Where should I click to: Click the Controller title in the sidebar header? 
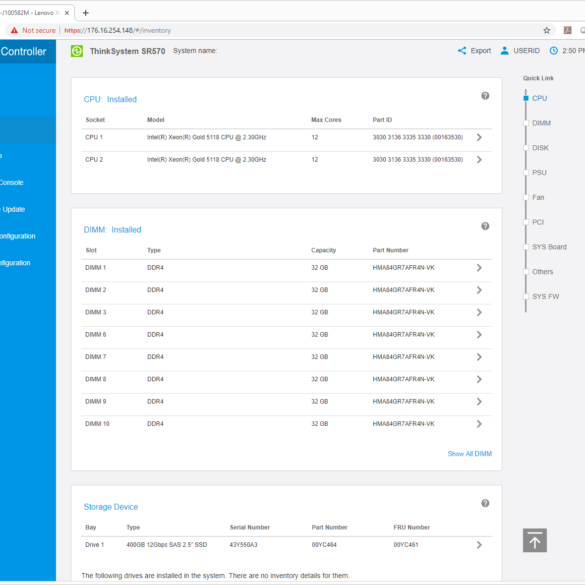(23, 51)
